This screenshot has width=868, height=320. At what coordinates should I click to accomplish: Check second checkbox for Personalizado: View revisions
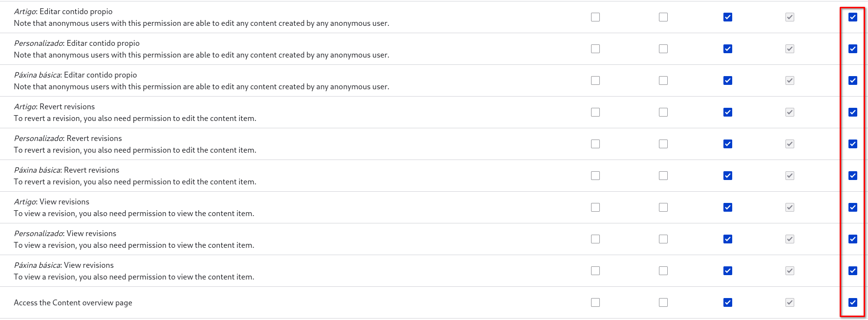pyautogui.click(x=663, y=239)
